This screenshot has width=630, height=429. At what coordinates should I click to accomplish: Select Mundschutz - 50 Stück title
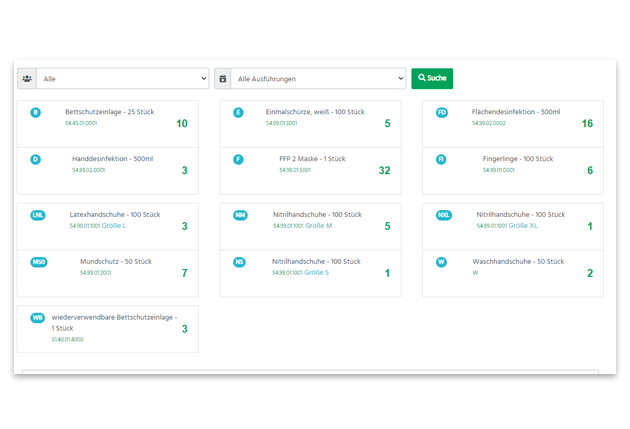tap(116, 261)
